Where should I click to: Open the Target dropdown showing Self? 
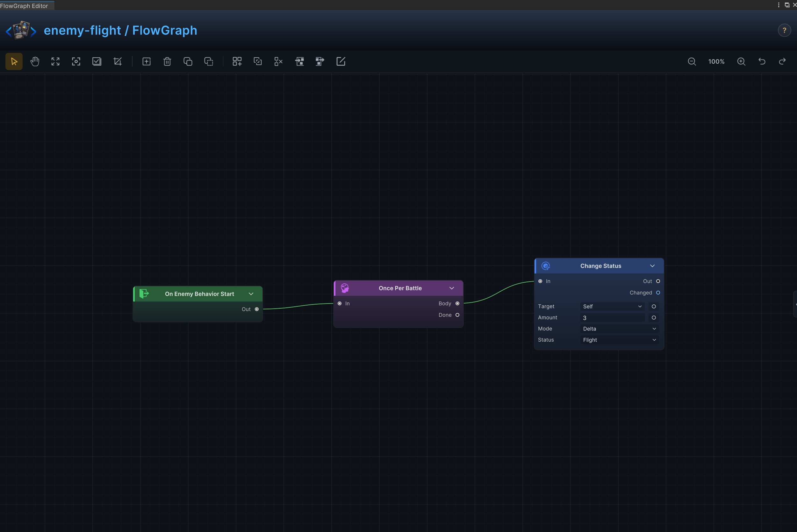click(612, 306)
